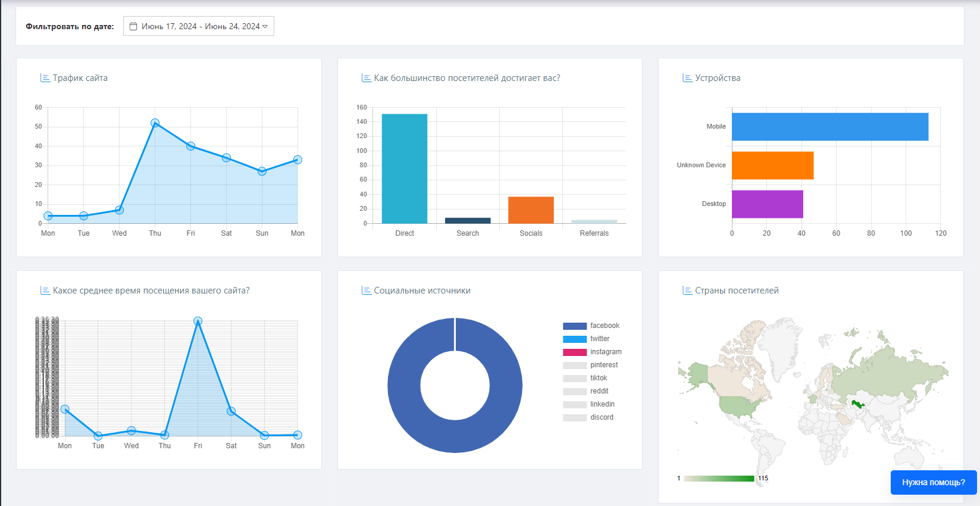Image resolution: width=980 pixels, height=506 pixels.
Task: Click the Unknown Device axis label
Action: tap(701, 165)
